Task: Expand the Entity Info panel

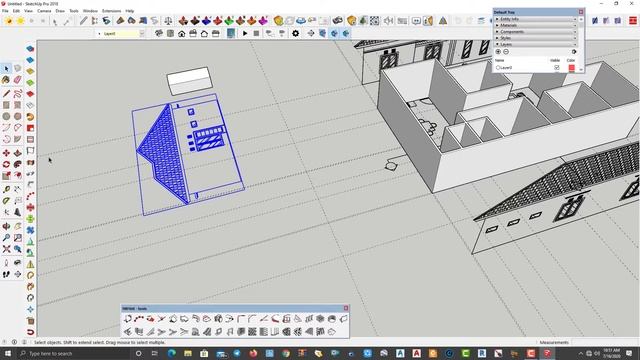Action: click(536, 19)
